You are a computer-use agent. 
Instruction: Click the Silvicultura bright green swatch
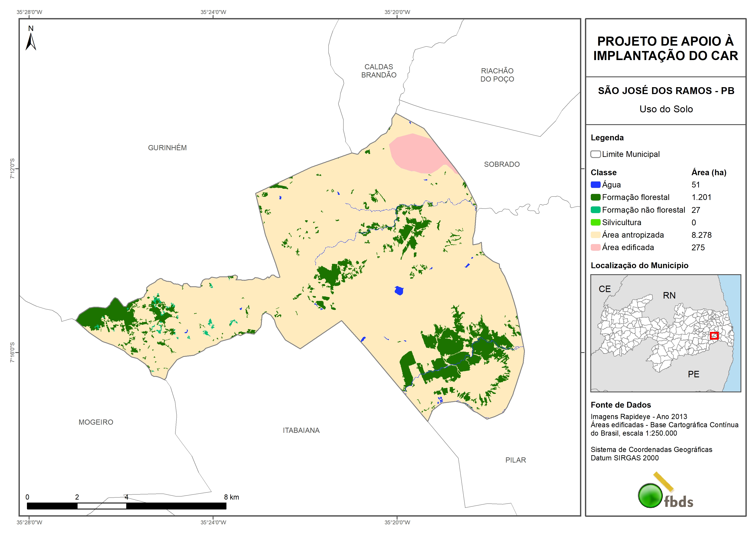coord(595,222)
